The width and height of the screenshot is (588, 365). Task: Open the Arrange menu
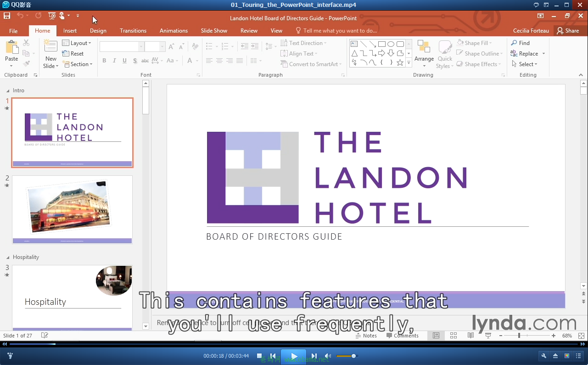tap(424, 54)
